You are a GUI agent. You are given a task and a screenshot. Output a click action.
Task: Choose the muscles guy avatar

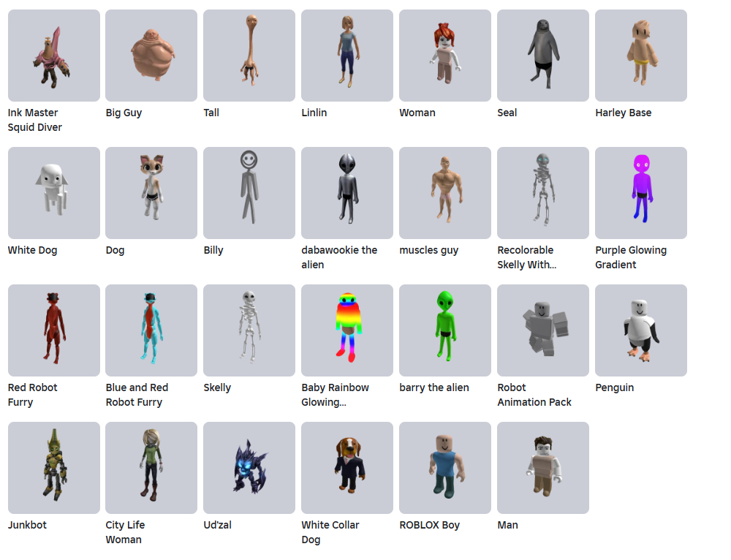click(x=445, y=193)
